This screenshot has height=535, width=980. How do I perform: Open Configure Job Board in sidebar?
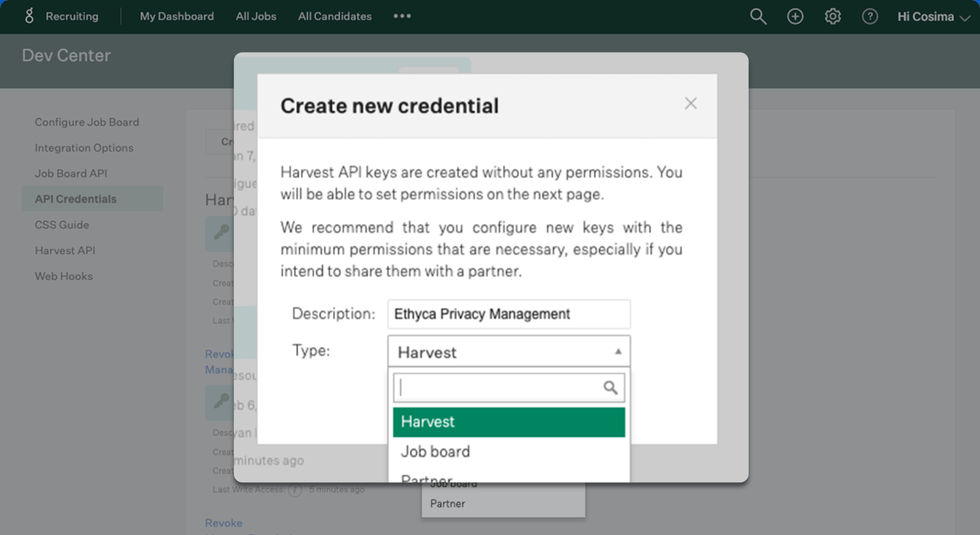[x=87, y=122]
